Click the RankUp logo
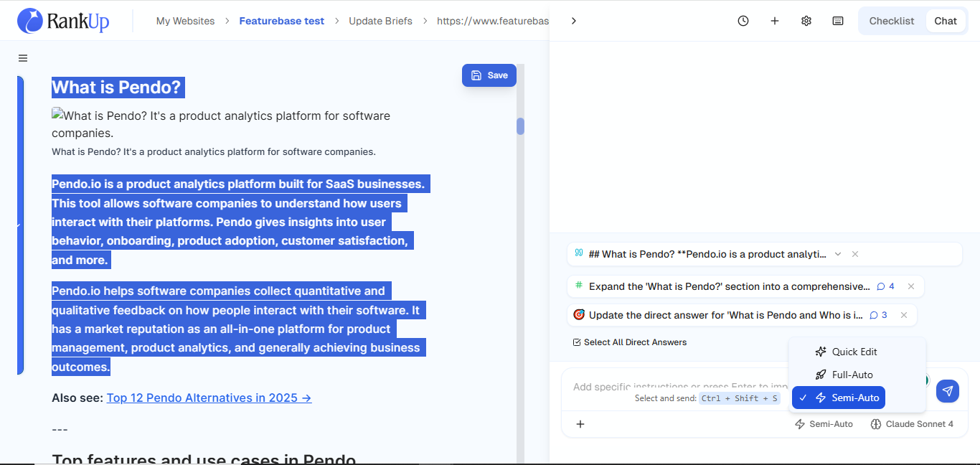This screenshot has height=465, width=980. (63, 21)
